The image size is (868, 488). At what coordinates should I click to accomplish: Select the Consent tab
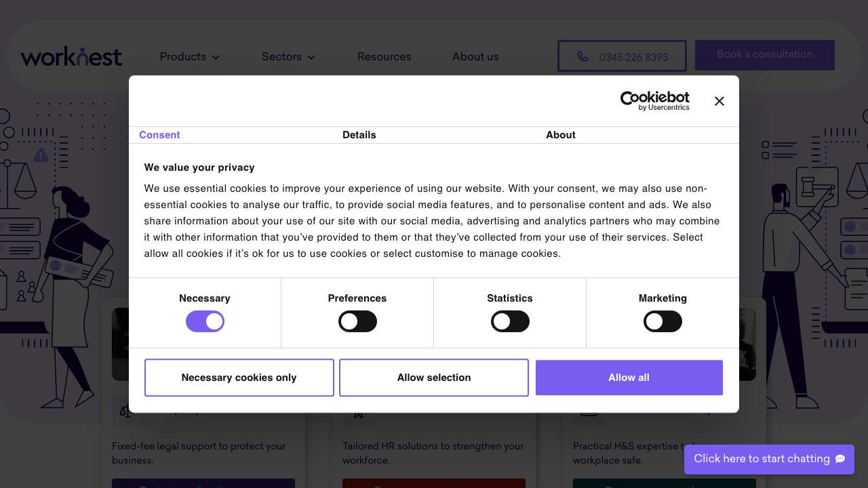click(159, 135)
